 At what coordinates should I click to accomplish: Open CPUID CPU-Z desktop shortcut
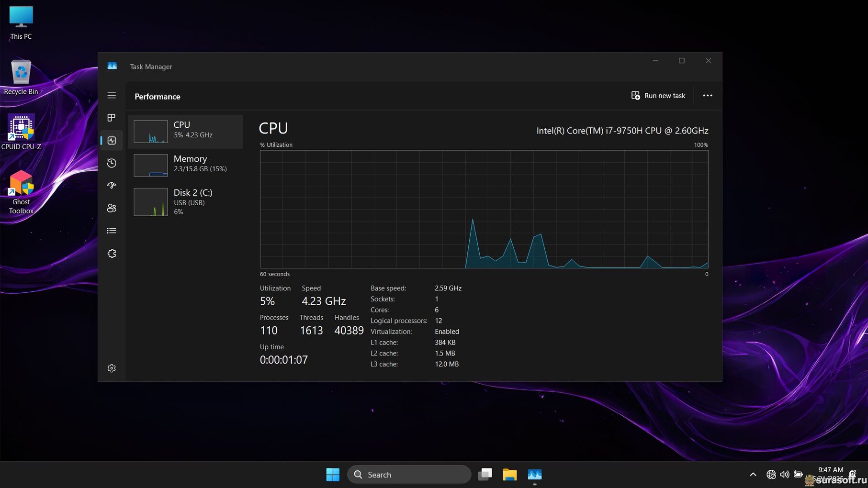coord(21,133)
